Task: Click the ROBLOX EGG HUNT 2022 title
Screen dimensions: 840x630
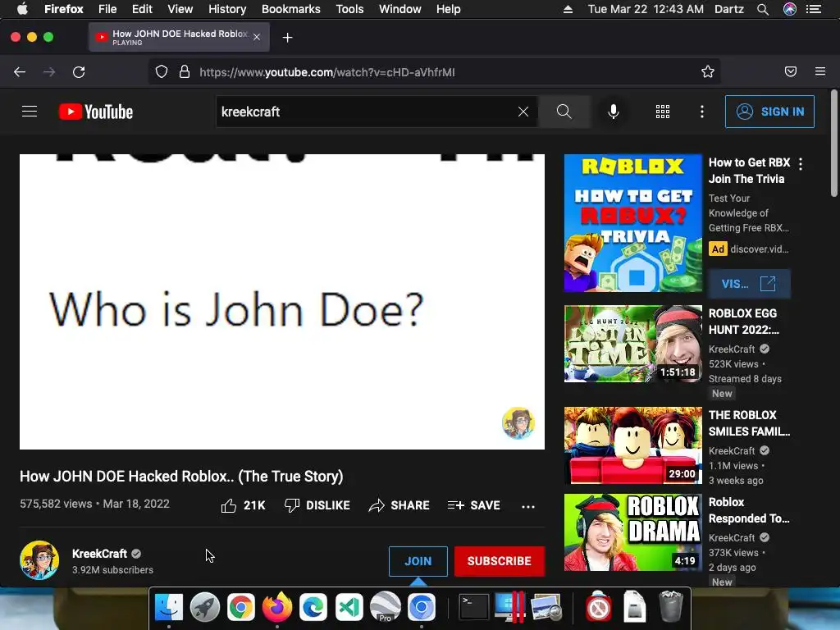Action: [743, 322]
